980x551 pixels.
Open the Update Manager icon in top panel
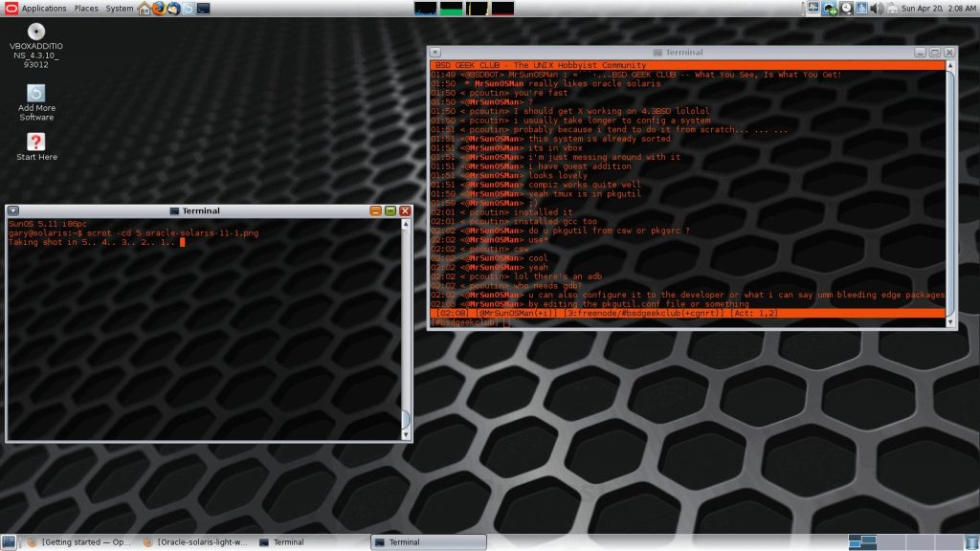[x=189, y=8]
